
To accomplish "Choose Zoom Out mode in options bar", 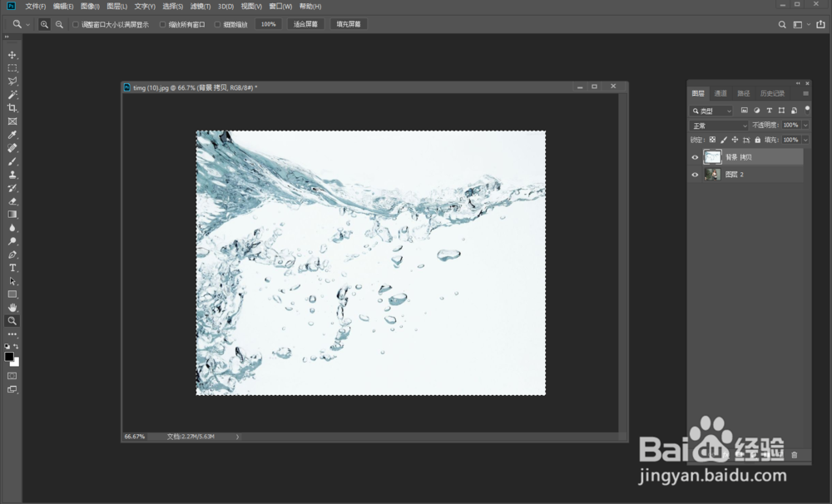I will [x=59, y=24].
